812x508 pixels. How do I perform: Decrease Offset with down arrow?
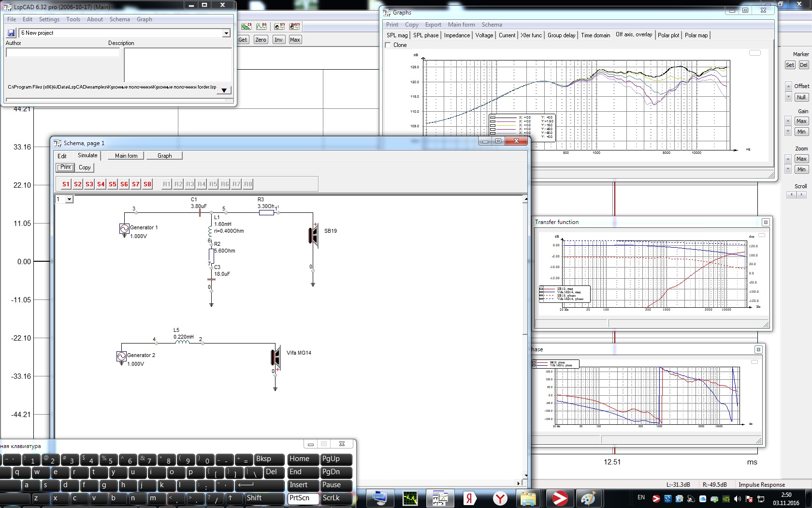click(x=788, y=97)
